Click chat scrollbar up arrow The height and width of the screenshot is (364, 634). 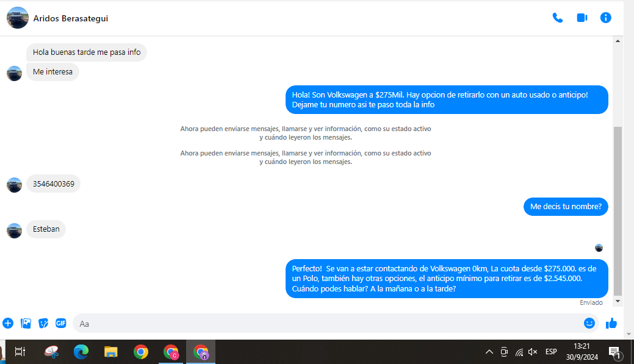(x=618, y=41)
